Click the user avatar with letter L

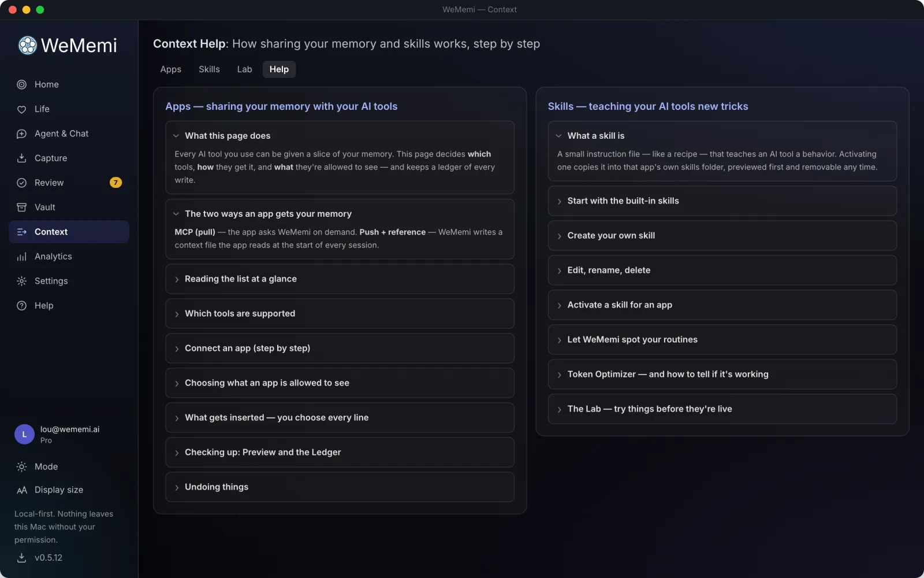click(x=24, y=434)
